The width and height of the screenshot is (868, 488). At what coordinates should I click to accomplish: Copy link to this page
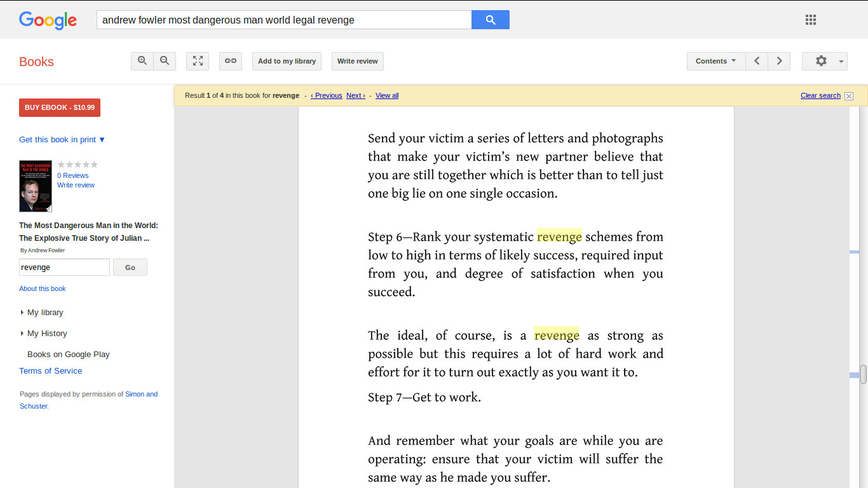231,61
